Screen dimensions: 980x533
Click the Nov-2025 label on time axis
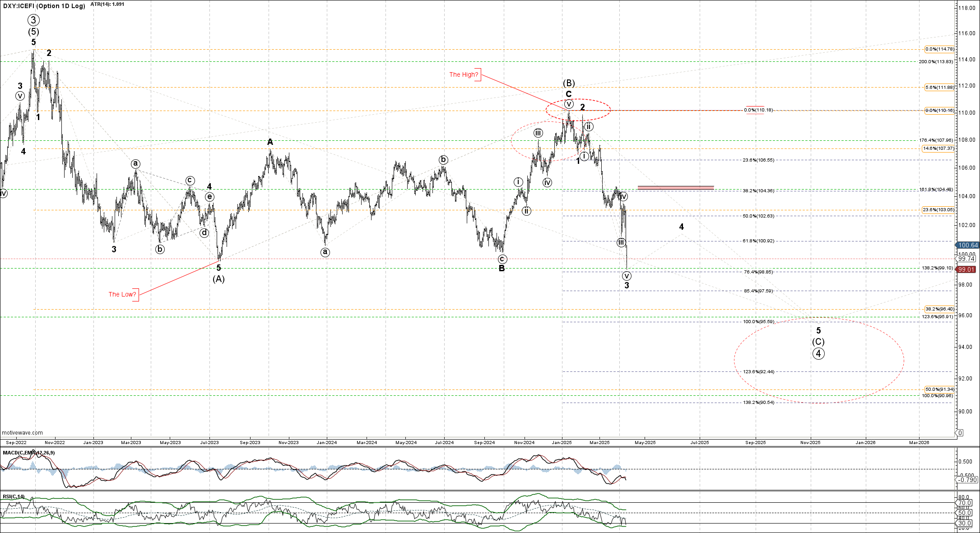pos(810,442)
